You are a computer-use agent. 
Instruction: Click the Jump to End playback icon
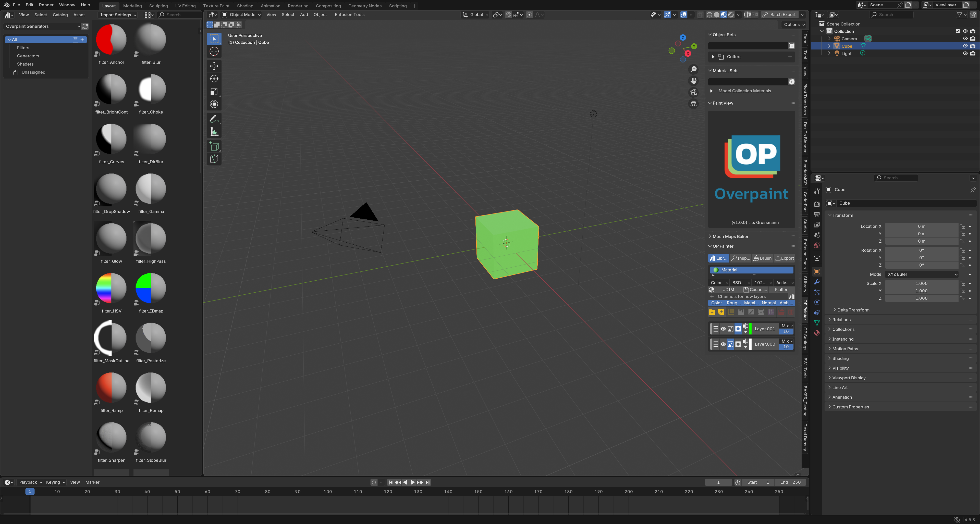[x=428, y=482]
